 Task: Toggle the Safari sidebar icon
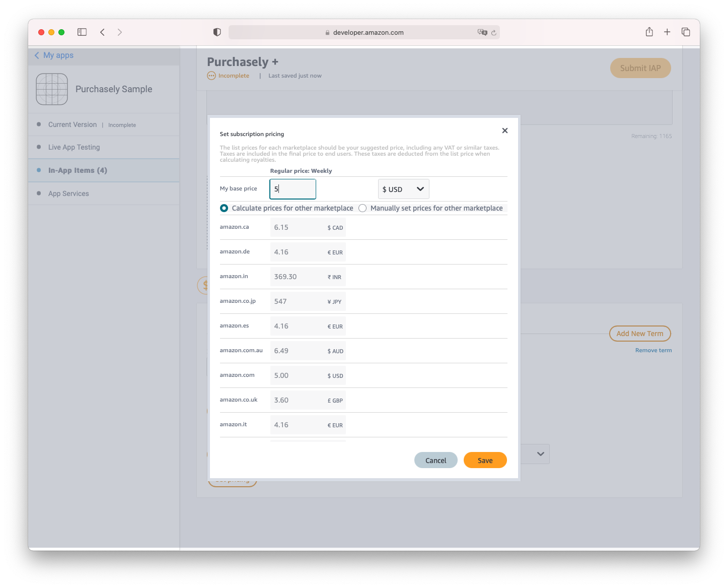tap(82, 32)
